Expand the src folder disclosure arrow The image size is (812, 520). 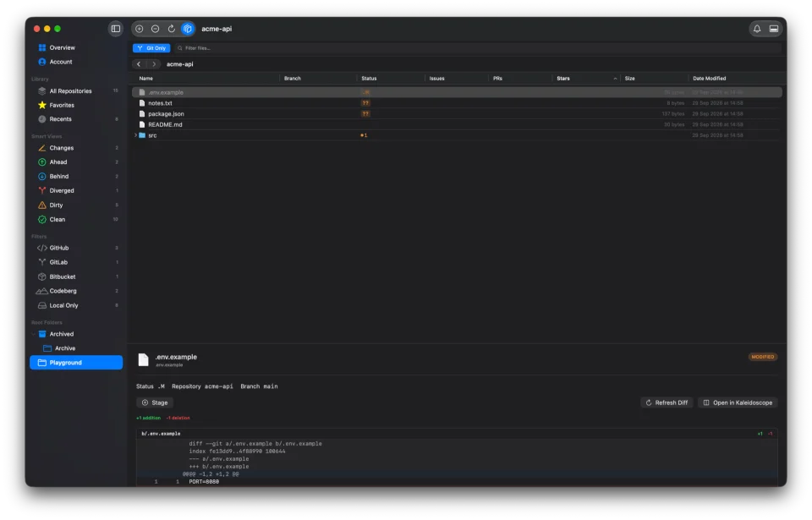[135, 135]
